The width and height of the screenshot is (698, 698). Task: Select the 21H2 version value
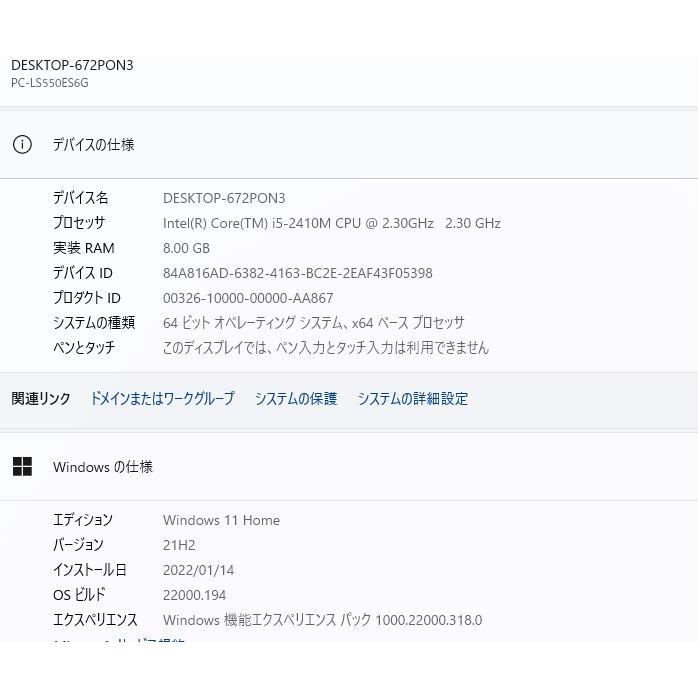coord(179,545)
